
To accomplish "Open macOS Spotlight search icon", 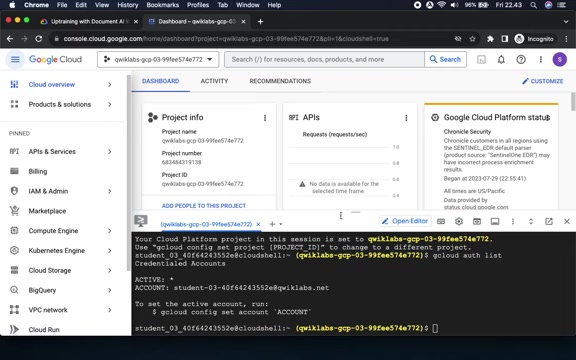I will point(533,5).
